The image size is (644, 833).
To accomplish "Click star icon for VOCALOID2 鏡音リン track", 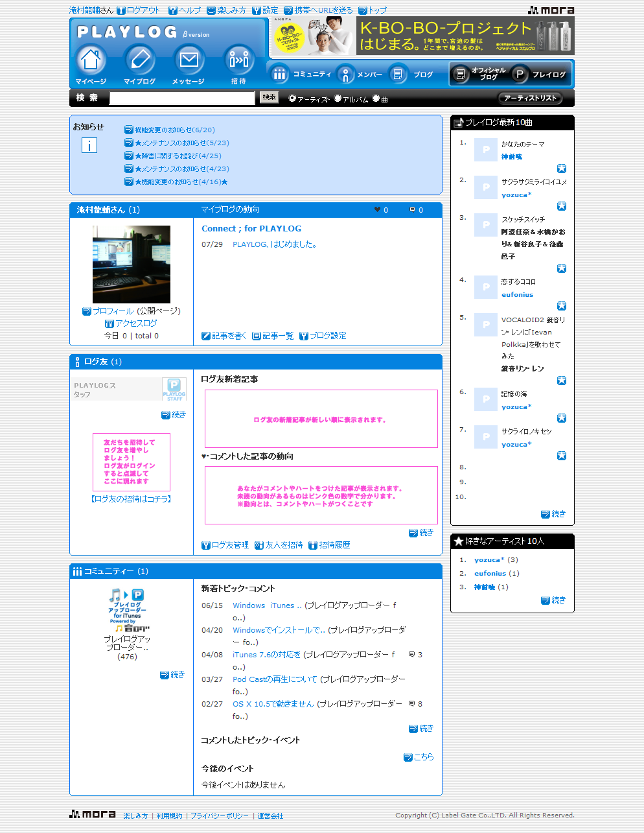I will [562, 381].
